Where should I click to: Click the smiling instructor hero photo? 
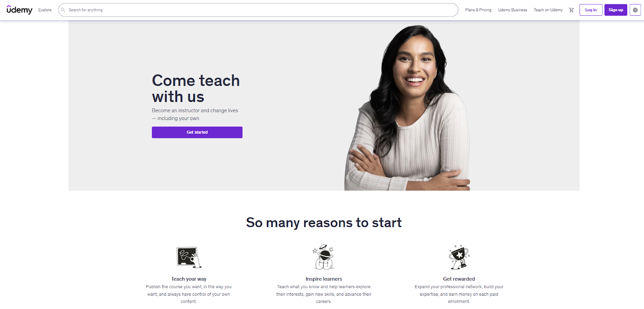tap(407, 108)
